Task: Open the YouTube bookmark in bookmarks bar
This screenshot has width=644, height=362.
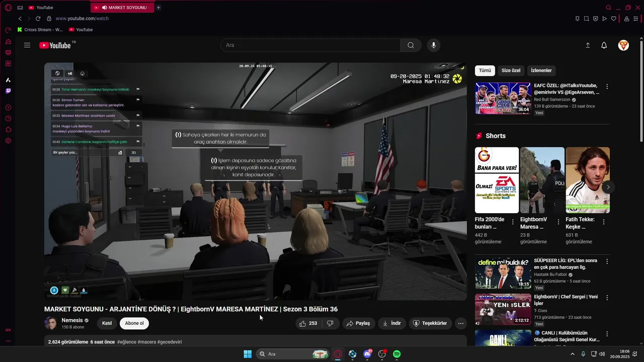Action: click(x=80, y=30)
